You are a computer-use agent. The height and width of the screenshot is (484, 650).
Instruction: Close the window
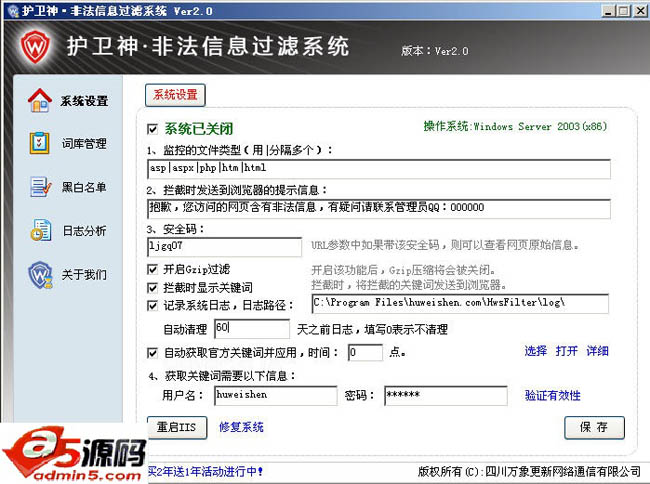[x=640, y=11]
